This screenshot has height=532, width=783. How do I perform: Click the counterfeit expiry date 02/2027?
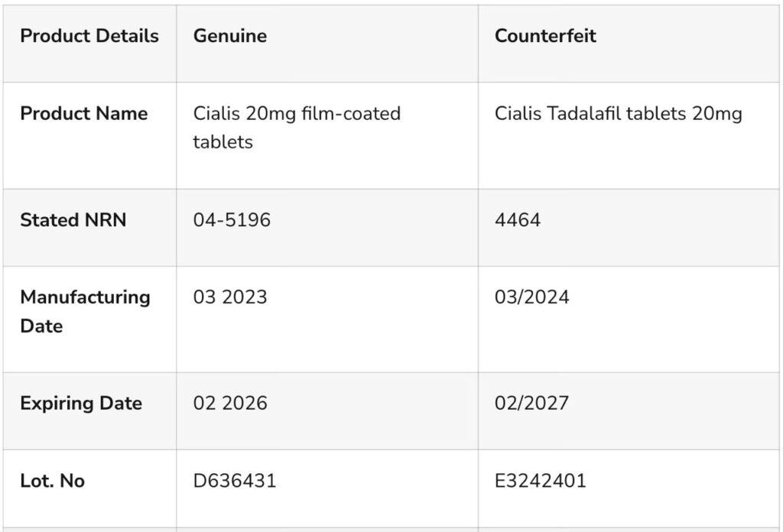(531, 404)
